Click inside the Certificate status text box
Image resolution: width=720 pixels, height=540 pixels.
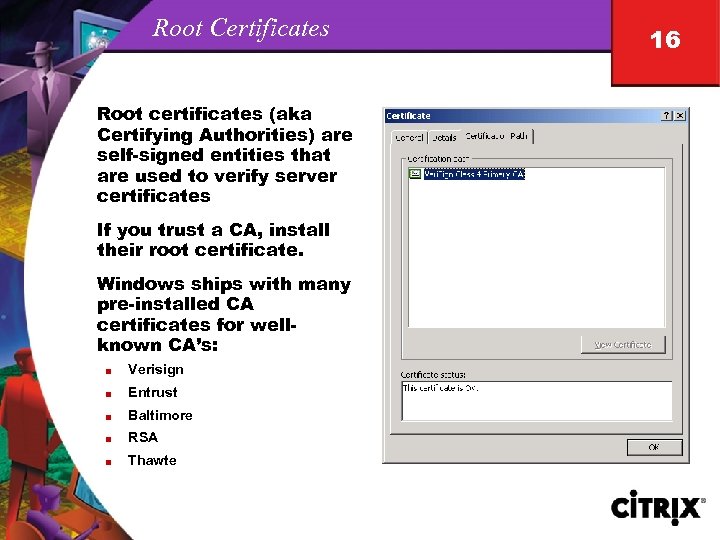pyautogui.click(x=537, y=400)
